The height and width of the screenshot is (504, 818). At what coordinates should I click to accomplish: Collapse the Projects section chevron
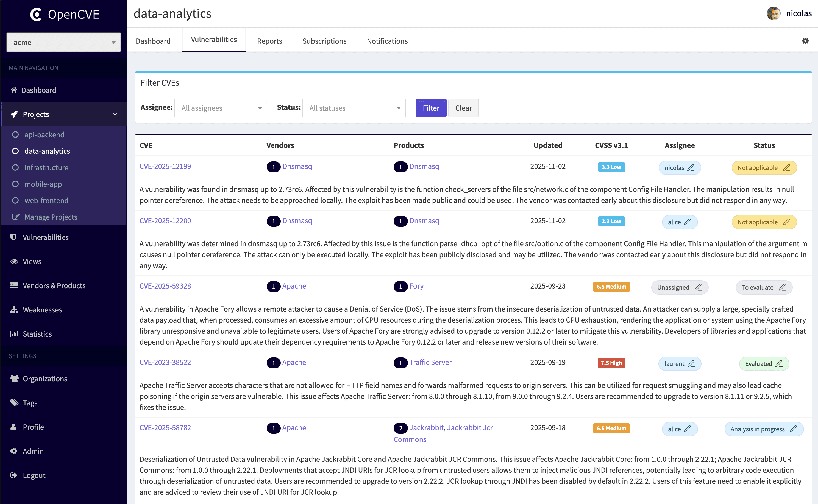click(x=115, y=114)
